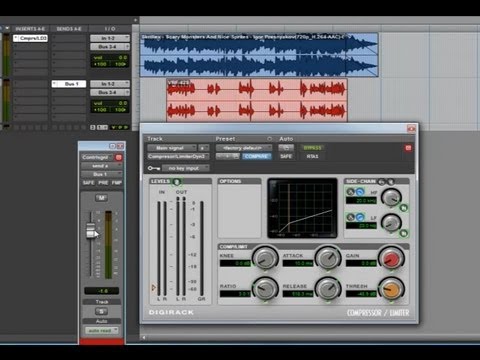The height and width of the screenshot is (360, 480).
Task: Click the compression curve graph display
Action: [x=302, y=208]
